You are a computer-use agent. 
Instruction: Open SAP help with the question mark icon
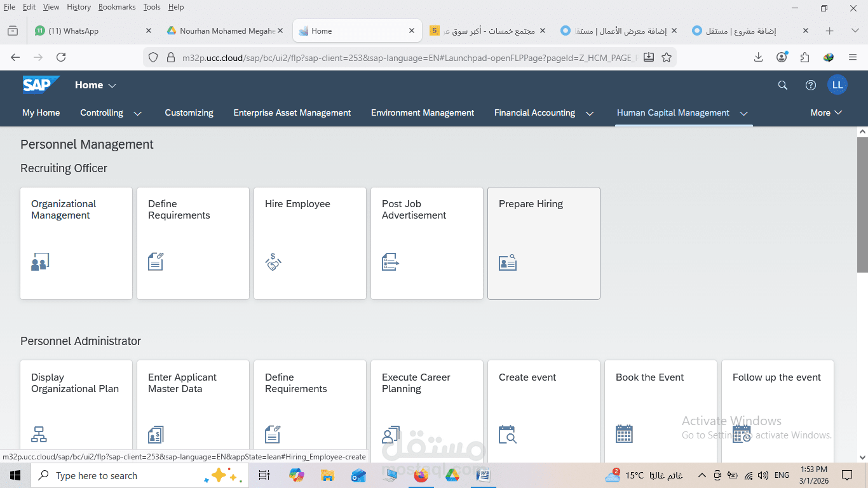tap(810, 85)
